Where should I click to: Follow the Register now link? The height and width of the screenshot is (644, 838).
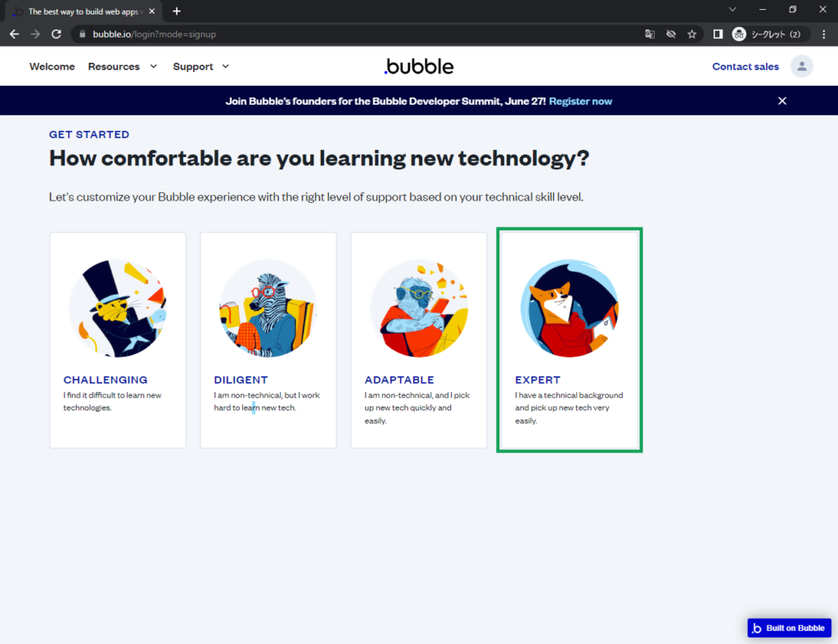pyautogui.click(x=580, y=101)
